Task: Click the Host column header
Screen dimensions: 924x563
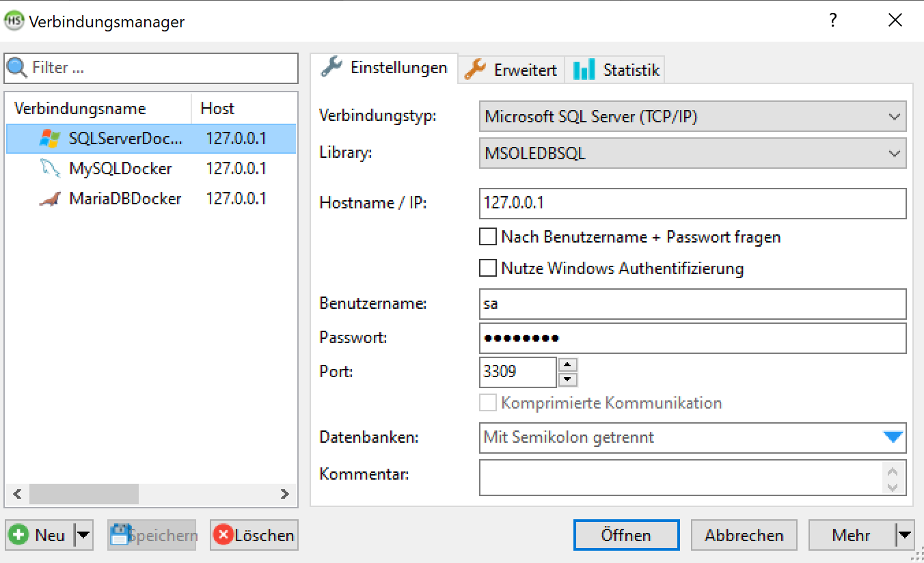Action: (x=244, y=109)
